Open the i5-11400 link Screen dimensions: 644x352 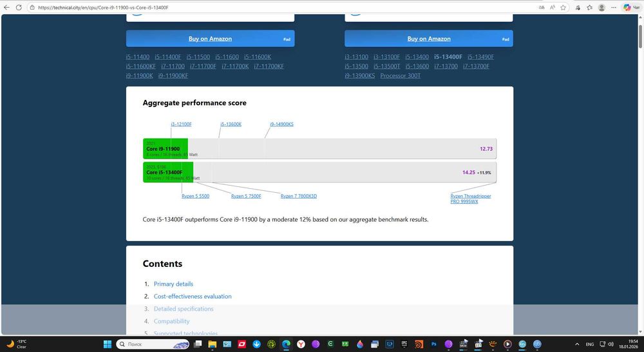pyautogui.click(x=138, y=57)
